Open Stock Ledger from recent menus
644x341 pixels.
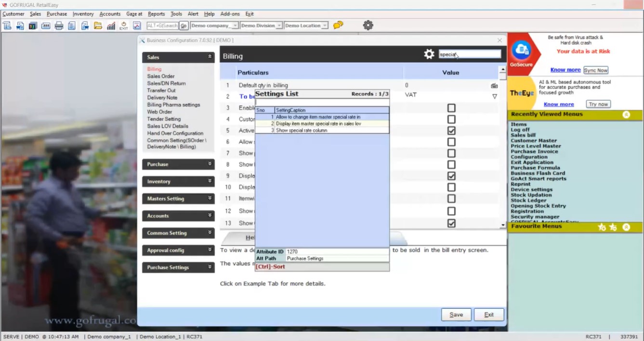pyautogui.click(x=528, y=200)
